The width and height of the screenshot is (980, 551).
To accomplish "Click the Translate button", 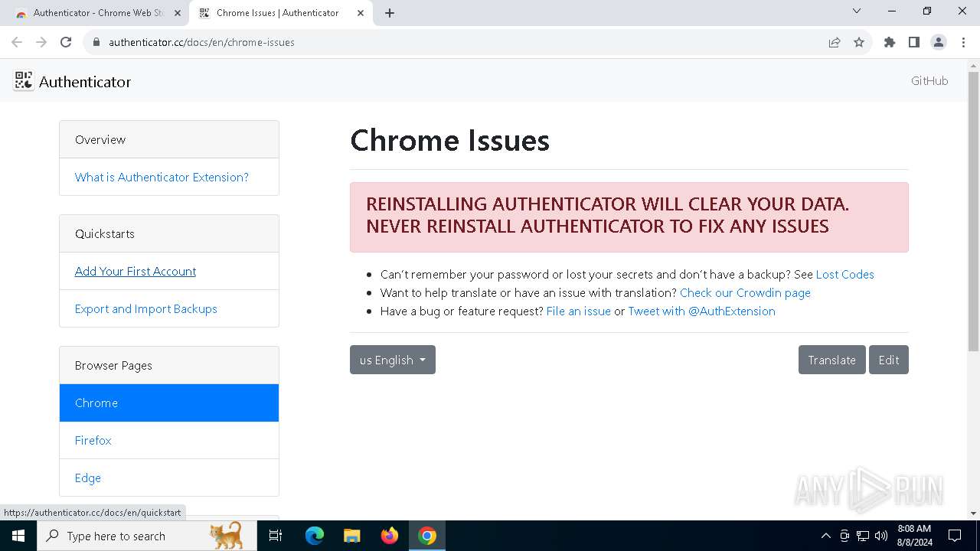I will (832, 360).
